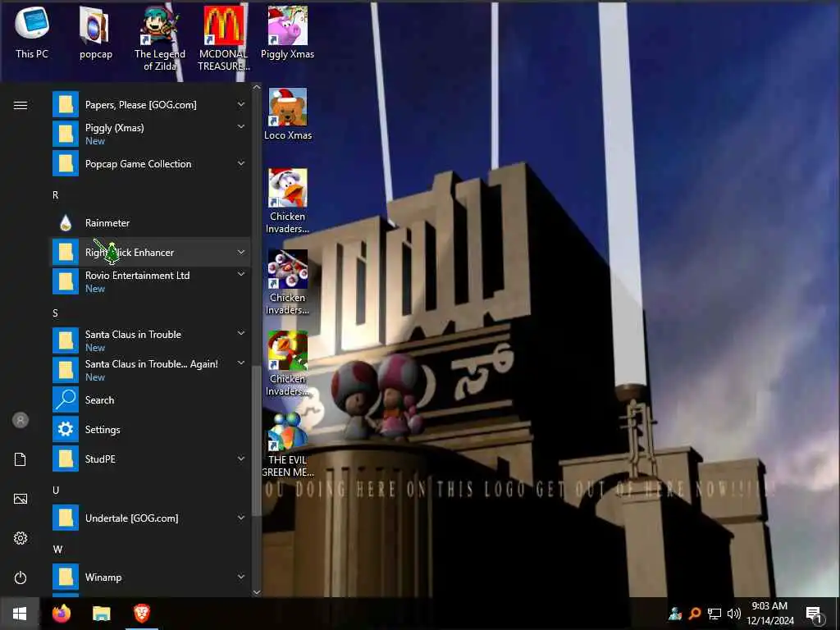
Task: Click the U letter header in app list
Action: point(56,491)
